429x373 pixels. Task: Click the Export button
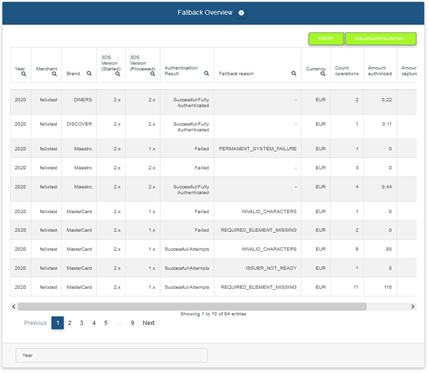pos(326,39)
